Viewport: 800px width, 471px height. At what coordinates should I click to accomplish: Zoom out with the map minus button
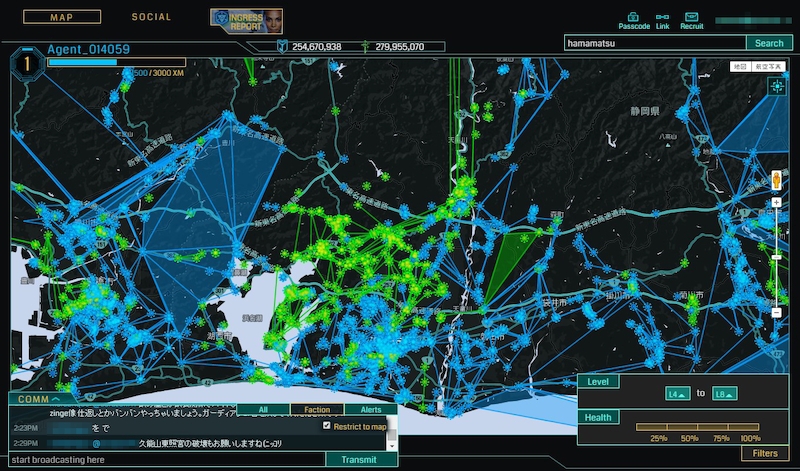(776, 312)
